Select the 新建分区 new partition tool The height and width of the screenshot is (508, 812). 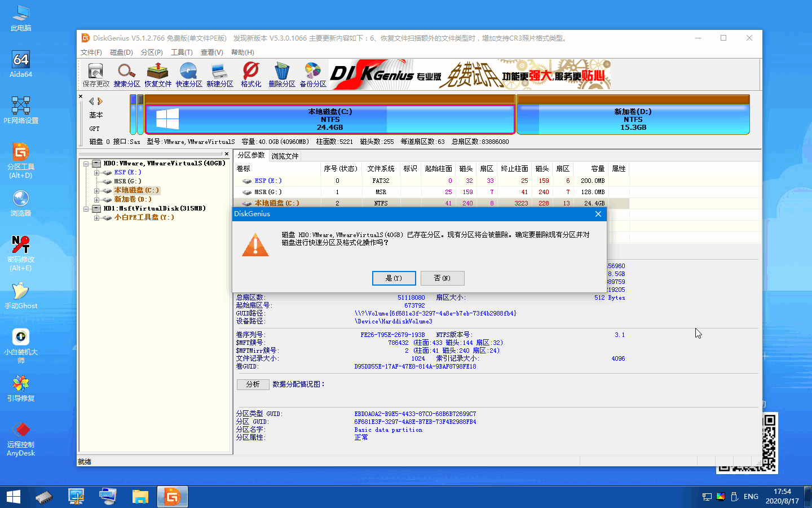(x=219, y=74)
